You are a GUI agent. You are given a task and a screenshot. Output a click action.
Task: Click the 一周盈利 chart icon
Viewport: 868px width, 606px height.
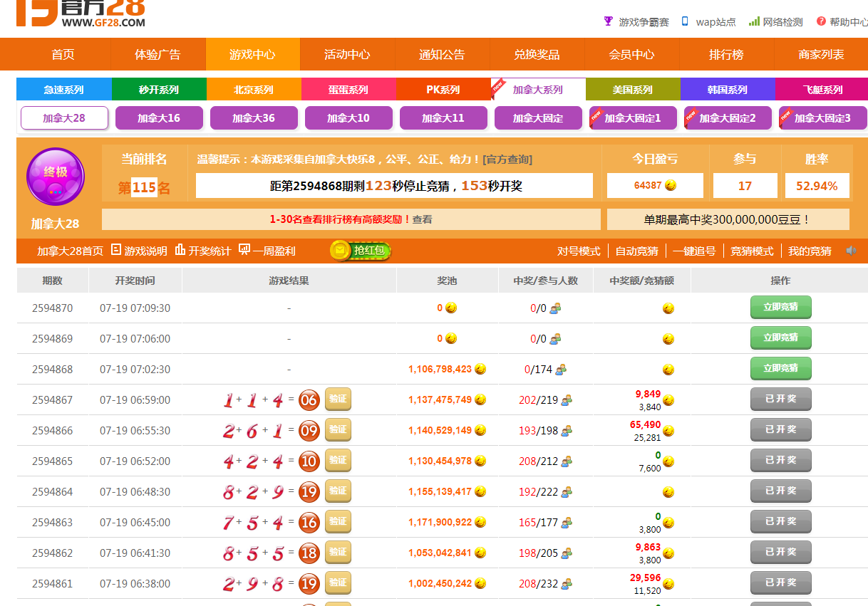pos(244,250)
